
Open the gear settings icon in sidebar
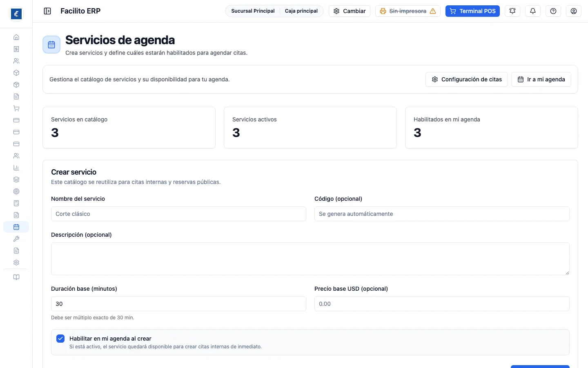coord(16,263)
